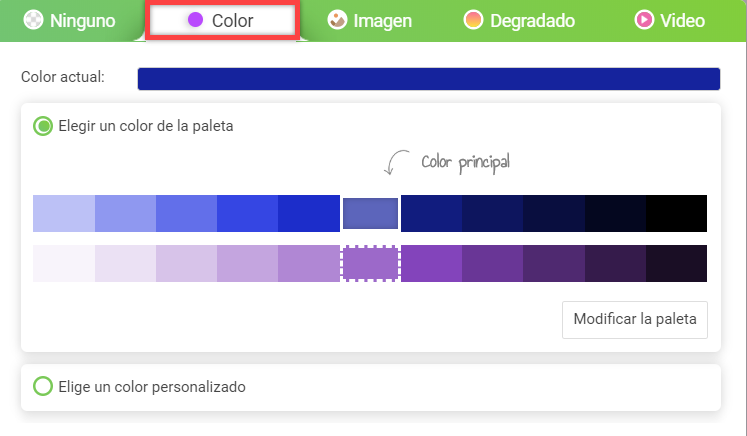Select 'Elegir un color de la paleta' radio
The image size is (747, 436).
coord(43,126)
